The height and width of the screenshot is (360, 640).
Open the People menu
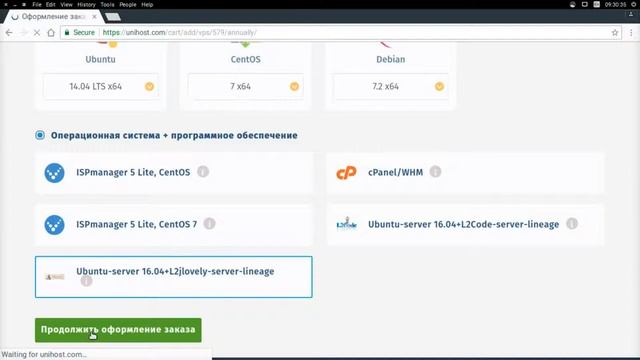pyautogui.click(x=128, y=4)
